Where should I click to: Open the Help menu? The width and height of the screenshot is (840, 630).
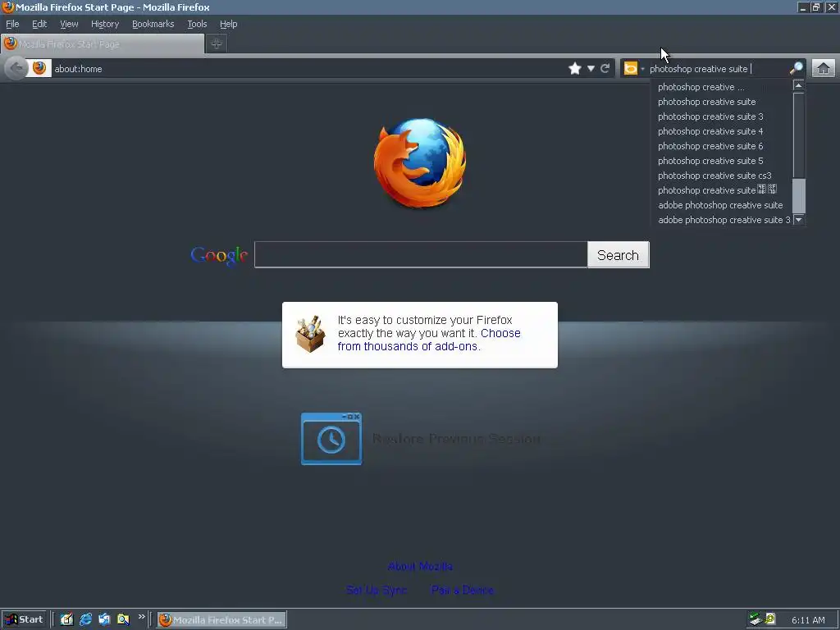pos(228,24)
